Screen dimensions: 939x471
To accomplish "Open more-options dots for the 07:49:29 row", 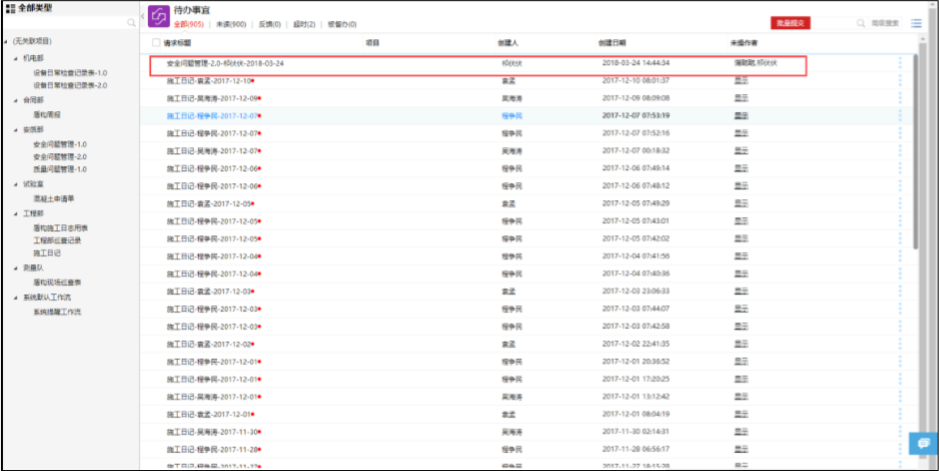I will coord(899,203).
